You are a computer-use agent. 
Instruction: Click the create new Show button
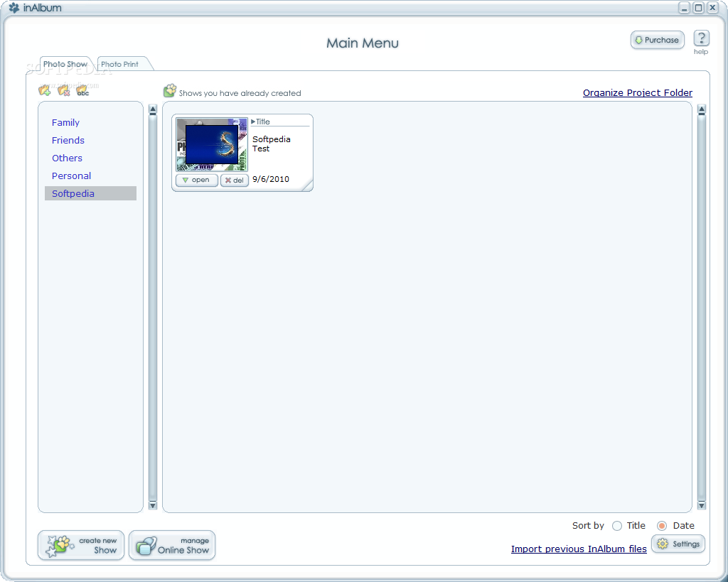click(81, 545)
